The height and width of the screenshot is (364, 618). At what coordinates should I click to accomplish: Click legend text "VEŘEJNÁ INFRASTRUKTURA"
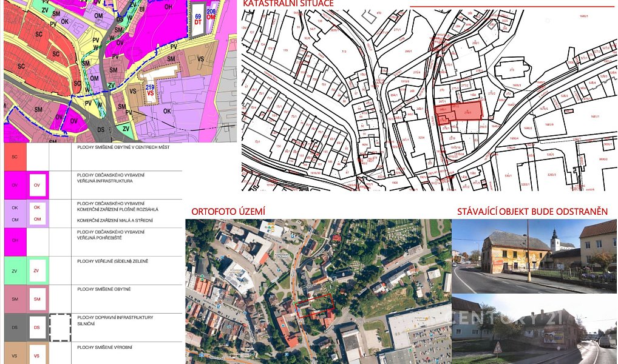coord(105,181)
